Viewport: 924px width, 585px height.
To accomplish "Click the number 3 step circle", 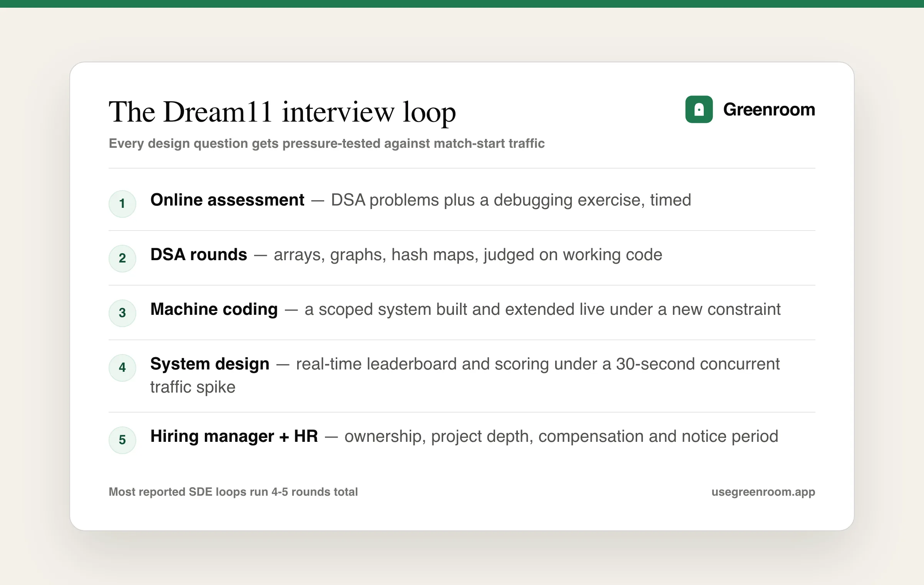I will [122, 313].
